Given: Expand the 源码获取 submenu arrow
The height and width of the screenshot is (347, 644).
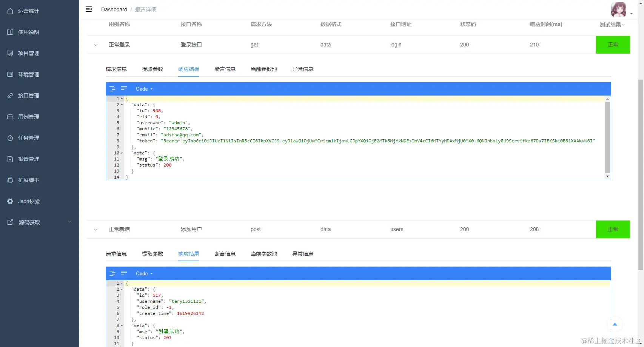Looking at the screenshot, I should (x=69, y=222).
